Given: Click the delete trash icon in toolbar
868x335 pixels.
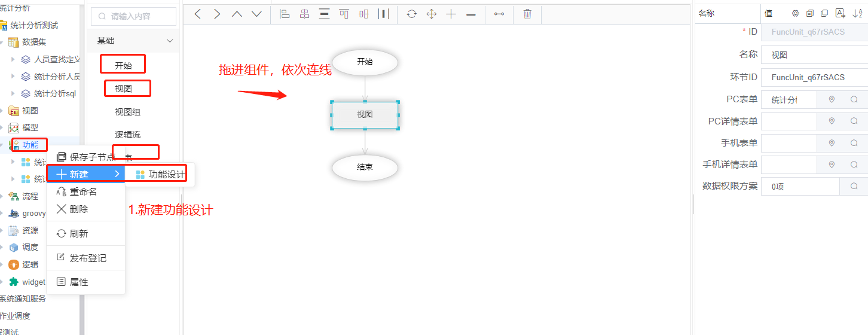Looking at the screenshot, I should tap(527, 14).
